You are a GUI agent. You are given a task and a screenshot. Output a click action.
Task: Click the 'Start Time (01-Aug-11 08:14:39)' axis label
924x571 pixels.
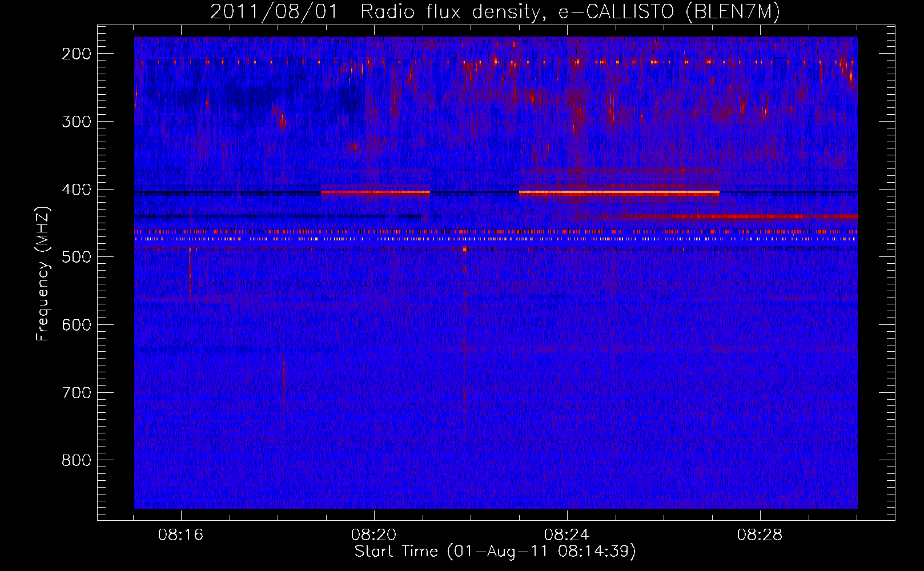click(x=495, y=552)
